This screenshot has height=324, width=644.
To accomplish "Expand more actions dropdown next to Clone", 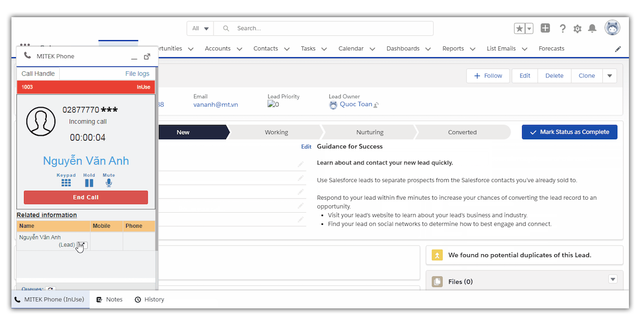I will (x=610, y=76).
